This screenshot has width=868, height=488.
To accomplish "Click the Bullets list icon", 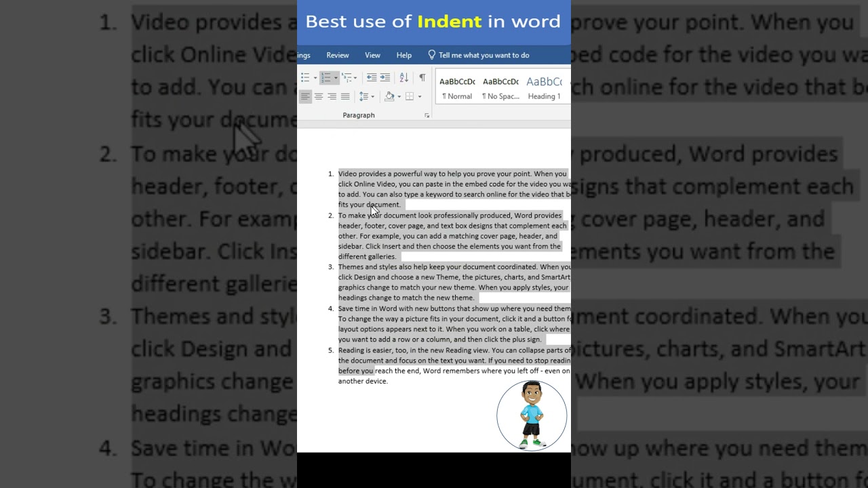I will click(305, 78).
